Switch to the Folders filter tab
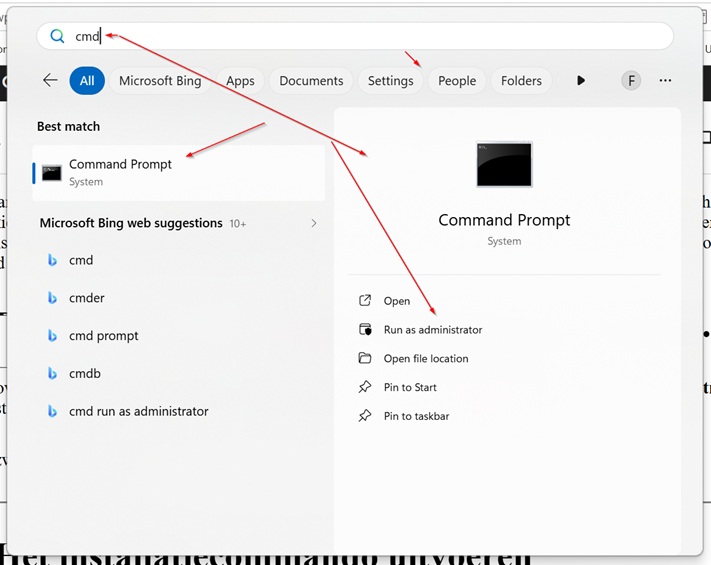 (521, 81)
